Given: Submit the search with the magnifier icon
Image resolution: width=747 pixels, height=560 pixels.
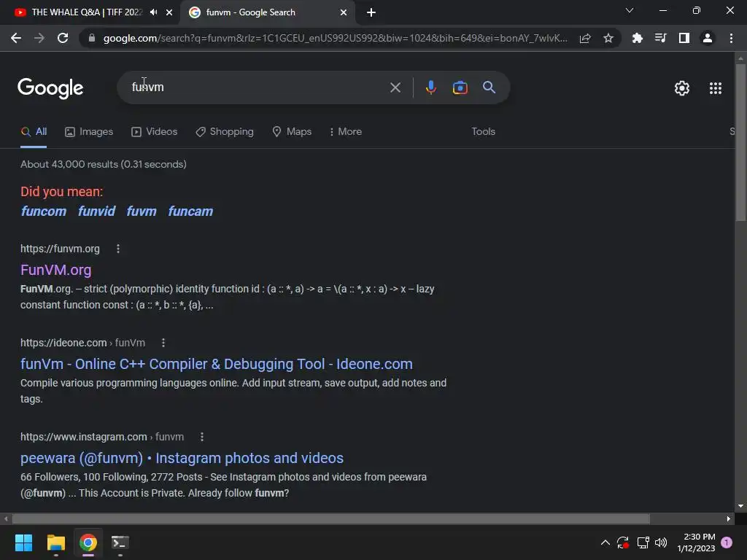Looking at the screenshot, I should click(489, 87).
